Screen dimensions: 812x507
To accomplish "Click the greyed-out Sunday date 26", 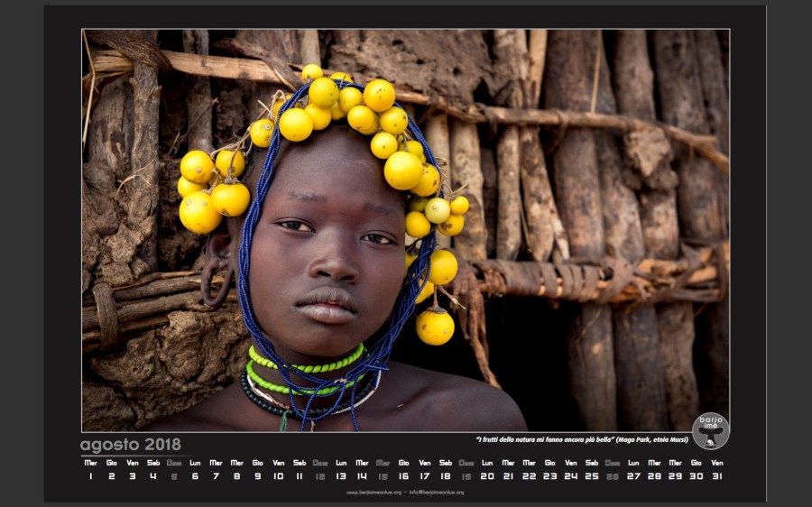I will tap(613, 475).
